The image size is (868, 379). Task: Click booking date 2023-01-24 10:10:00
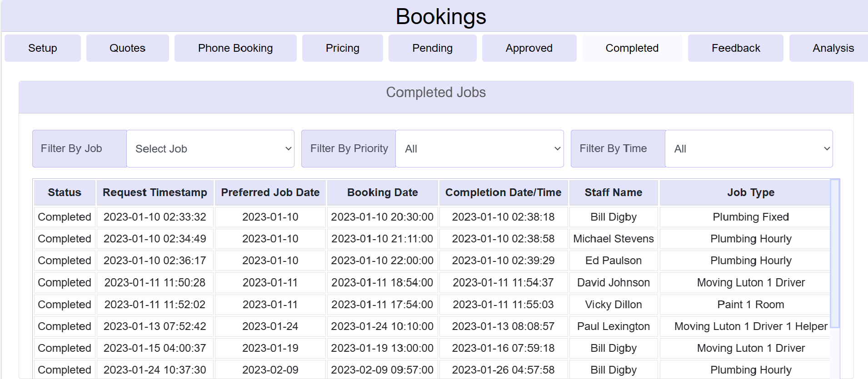coord(383,326)
